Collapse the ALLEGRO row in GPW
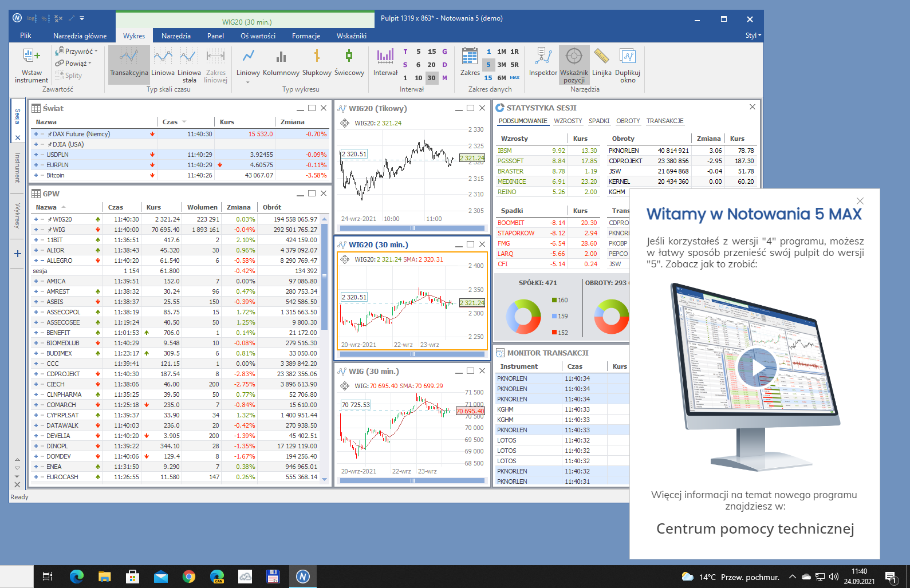Screen dimensions: 910x588 [42, 261]
